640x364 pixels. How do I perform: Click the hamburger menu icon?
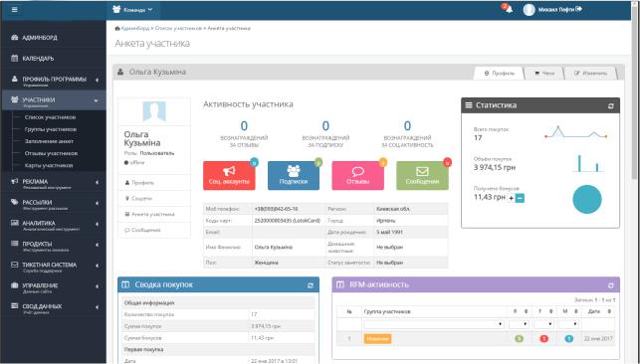15,9
